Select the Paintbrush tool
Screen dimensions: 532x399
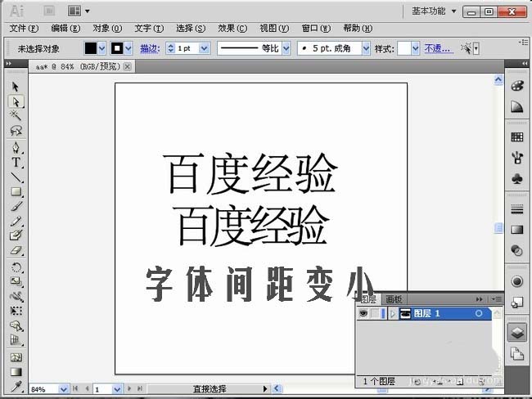(16, 206)
